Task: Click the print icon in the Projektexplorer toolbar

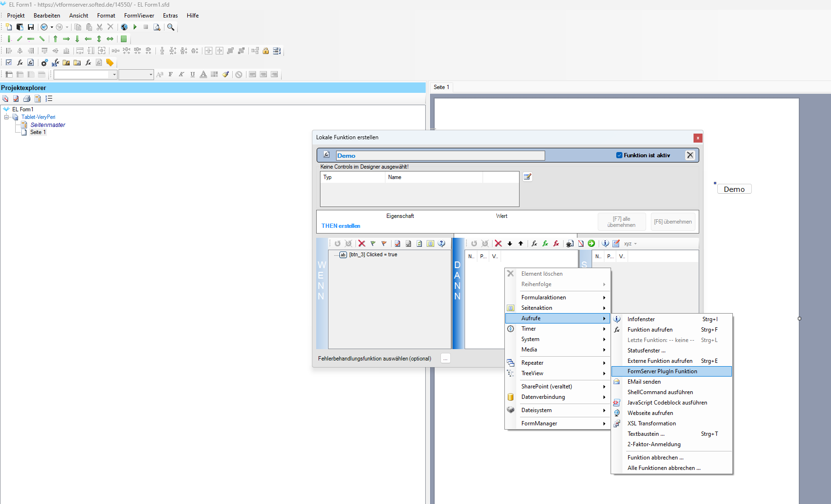Action: pos(27,99)
